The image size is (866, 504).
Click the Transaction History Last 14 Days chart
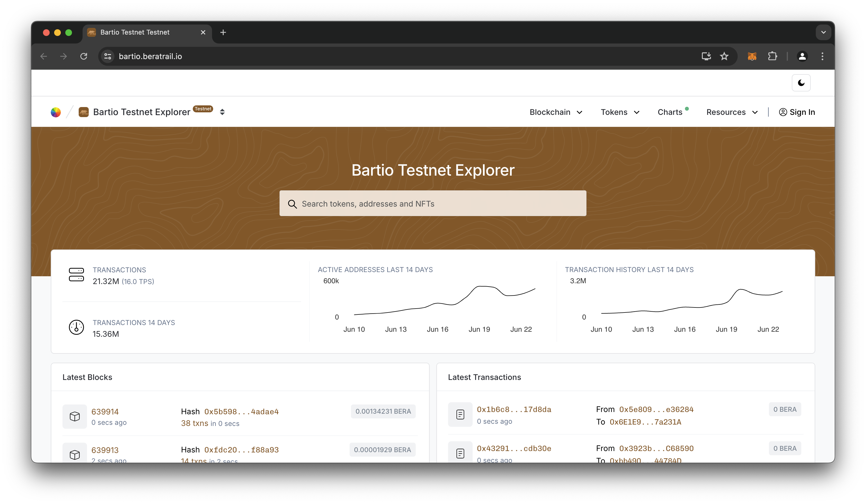680,305
